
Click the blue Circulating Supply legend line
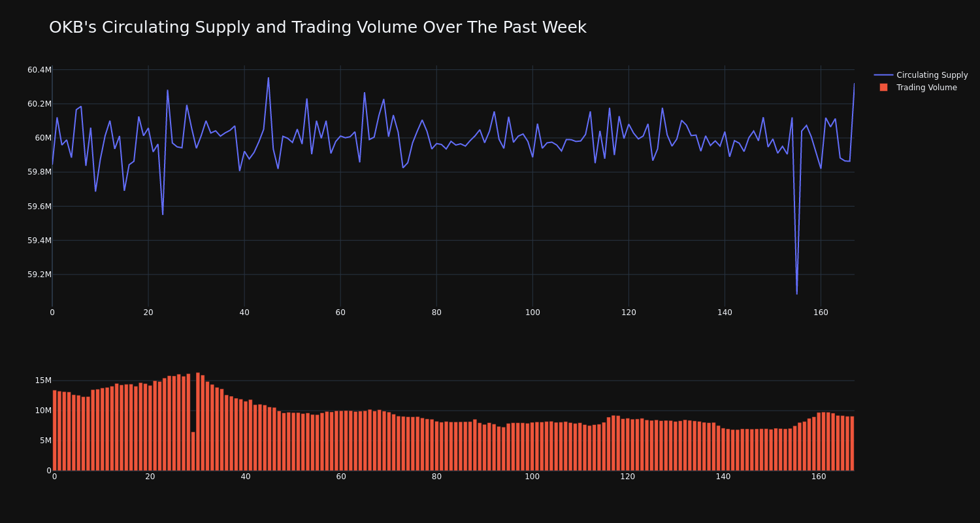point(883,75)
